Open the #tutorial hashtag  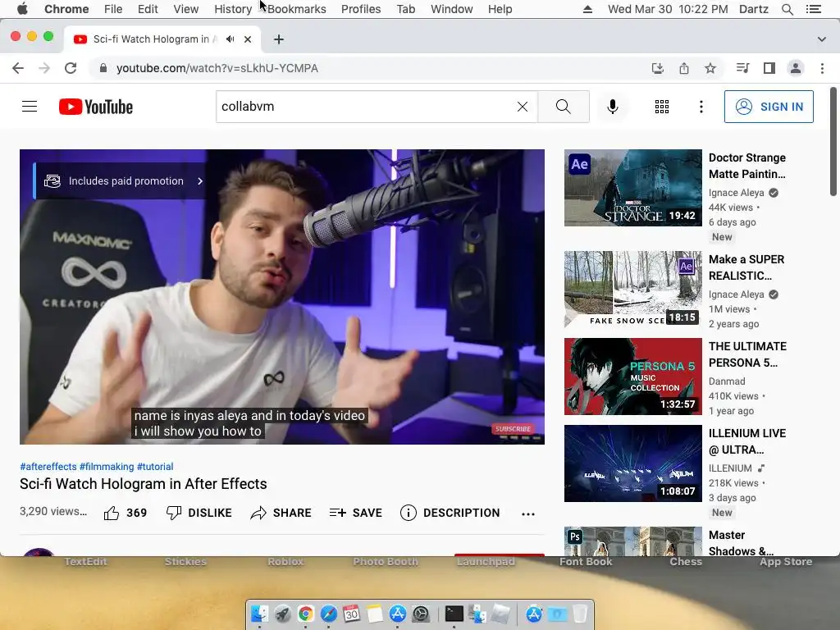(x=155, y=467)
